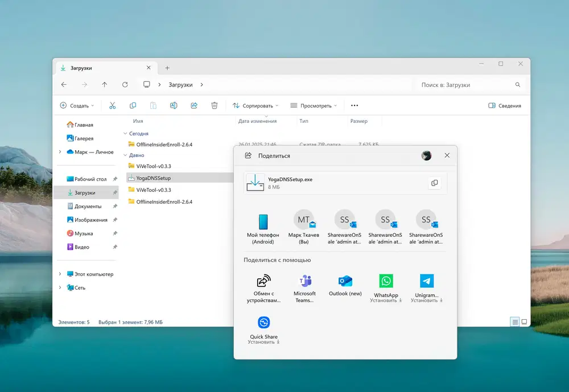The image size is (569, 392).
Task: Click the Share icon in Explorer toolbar
Action: pyautogui.click(x=194, y=106)
